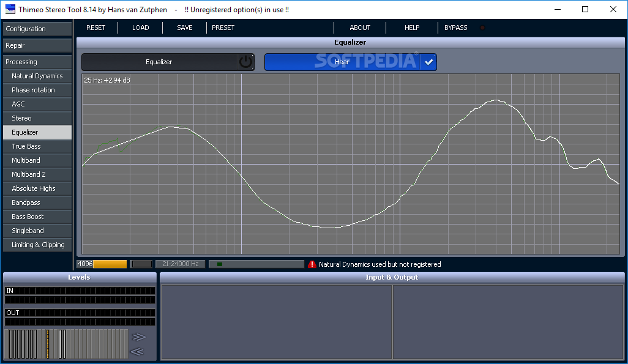Open the Bandpass page
This screenshot has width=628, height=364.
point(37,202)
